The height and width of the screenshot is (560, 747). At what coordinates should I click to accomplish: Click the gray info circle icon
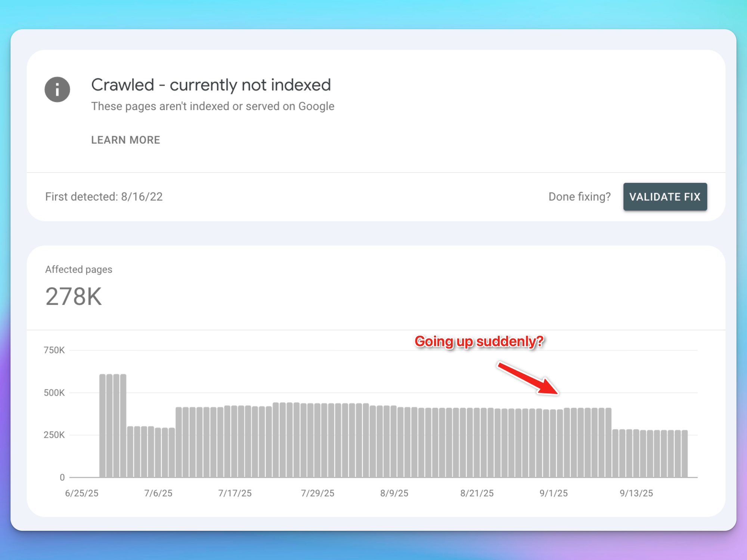click(57, 90)
